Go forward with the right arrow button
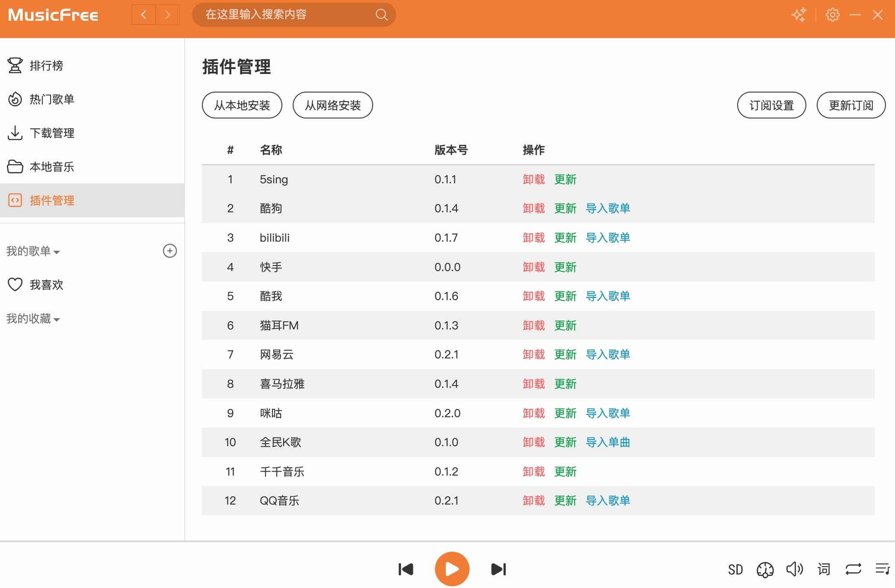 click(x=167, y=15)
